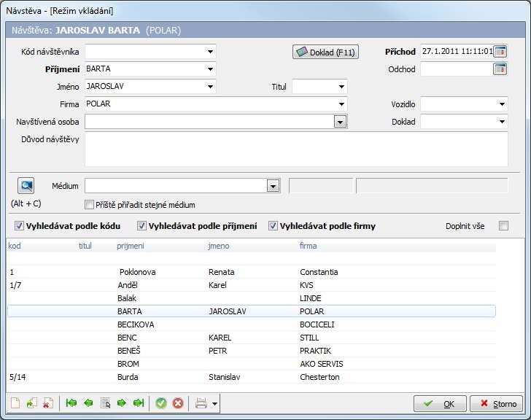
Task: Click the Storno button
Action: click(x=496, y=404)
